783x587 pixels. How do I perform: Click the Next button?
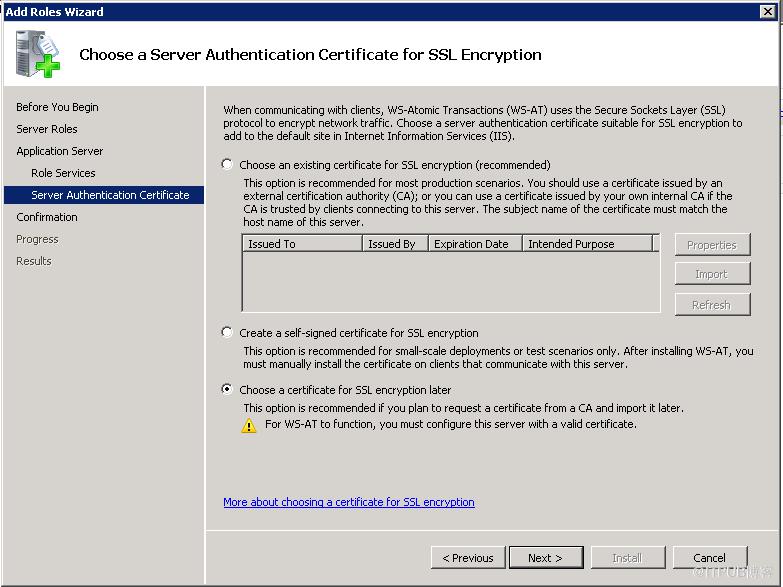click(546, 558)
